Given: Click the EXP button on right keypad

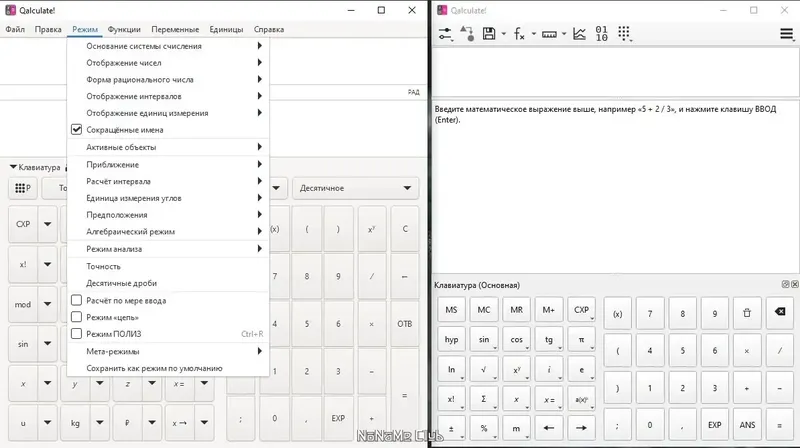Looking at the screenshot, I should click(x=714, y=425).
